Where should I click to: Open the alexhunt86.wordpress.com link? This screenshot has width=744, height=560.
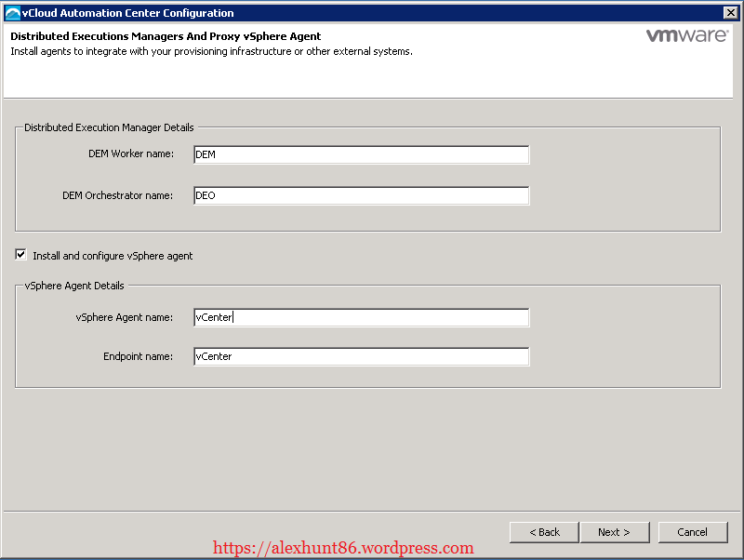pos(343,549)
